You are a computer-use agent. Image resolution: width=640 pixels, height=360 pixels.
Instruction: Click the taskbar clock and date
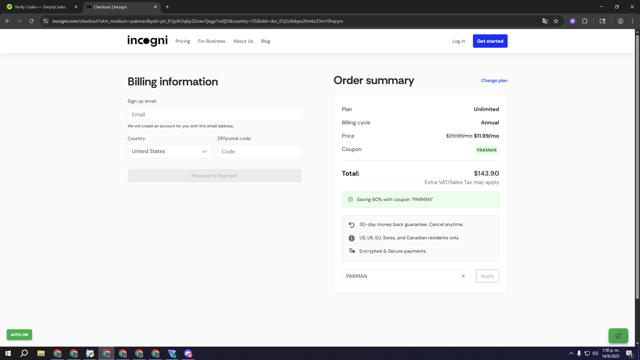[611, 353]
